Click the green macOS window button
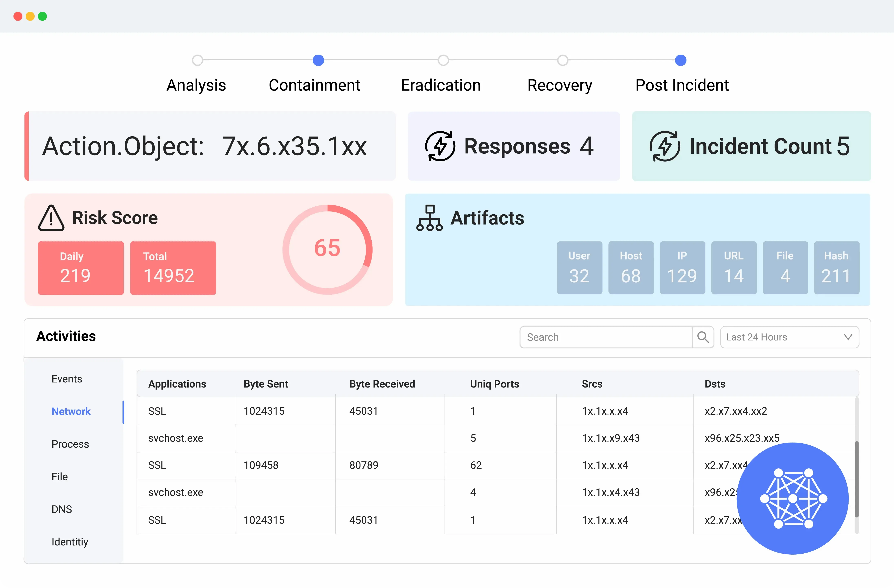Screen dimensions: 894x588 (42, 16)
